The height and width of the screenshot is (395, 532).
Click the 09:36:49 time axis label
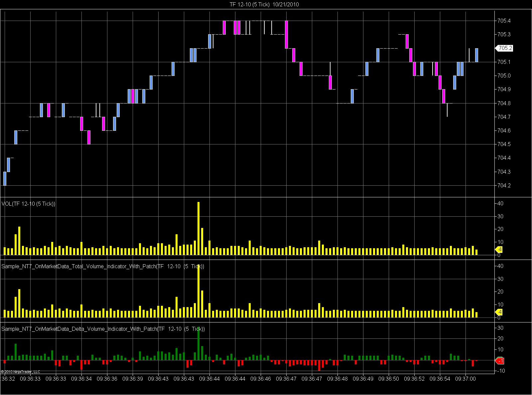click(363, 379)
